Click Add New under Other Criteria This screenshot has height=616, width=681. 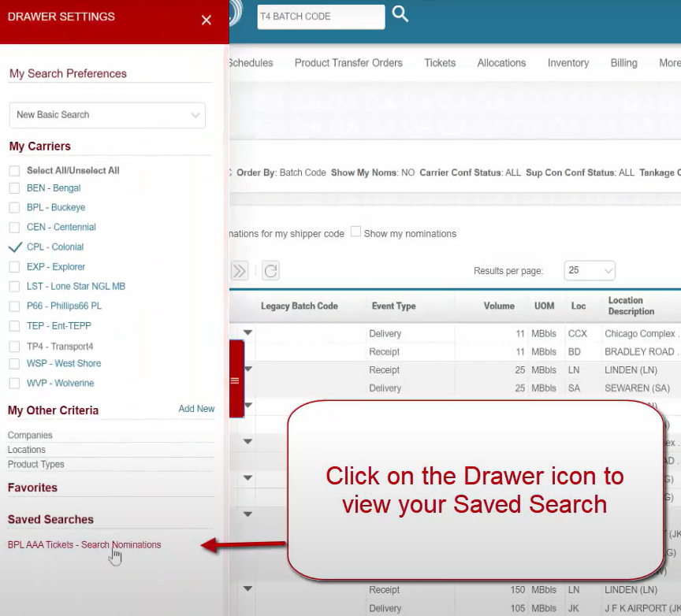coord(196,409)
